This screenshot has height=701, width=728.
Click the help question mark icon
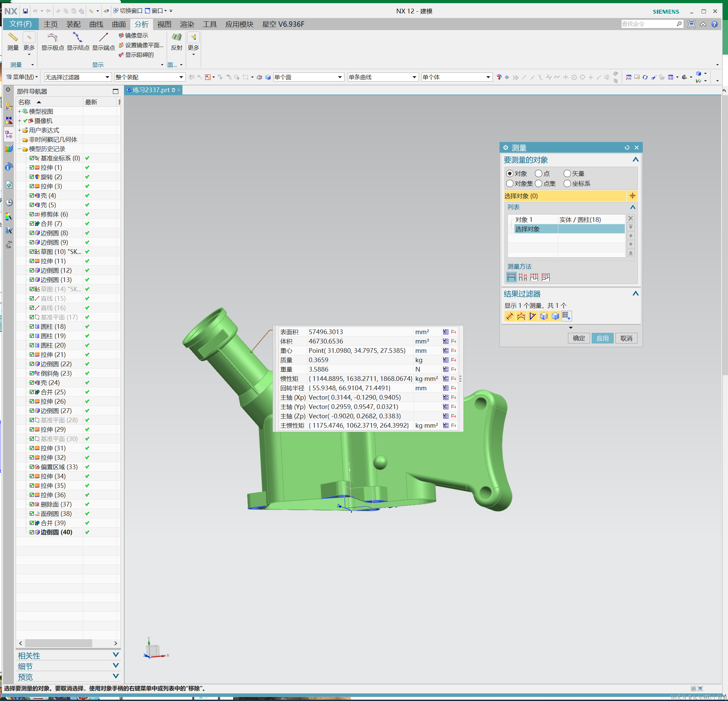click(714, 24)
